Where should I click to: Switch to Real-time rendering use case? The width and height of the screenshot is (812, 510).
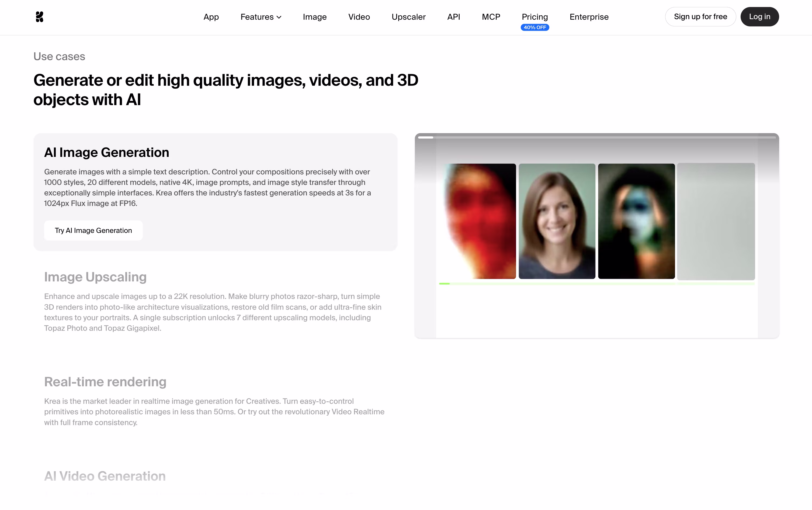pos(105,382)
